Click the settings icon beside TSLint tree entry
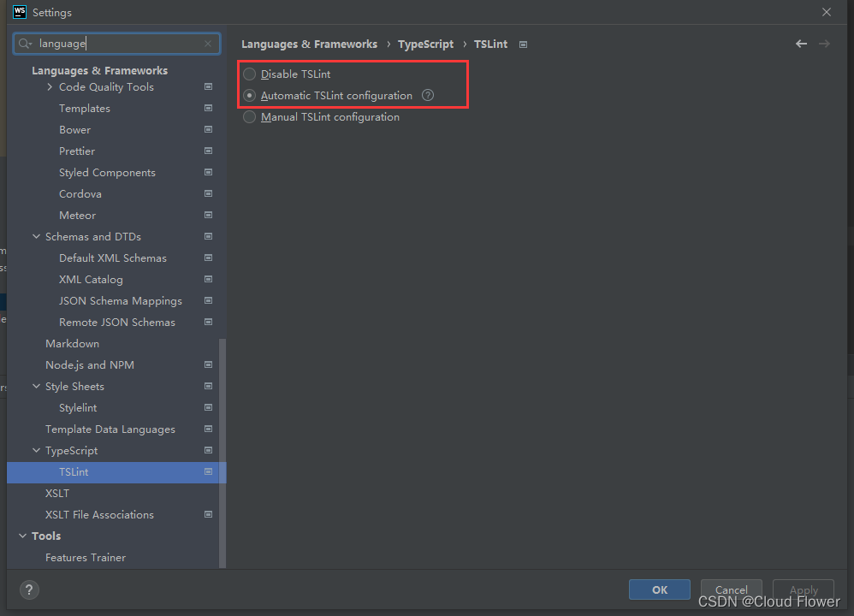 pos(208,471)
